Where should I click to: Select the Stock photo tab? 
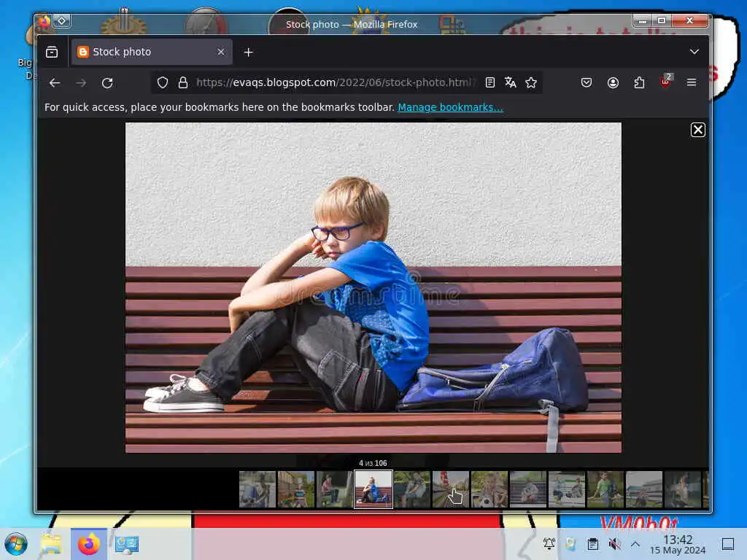152,52
